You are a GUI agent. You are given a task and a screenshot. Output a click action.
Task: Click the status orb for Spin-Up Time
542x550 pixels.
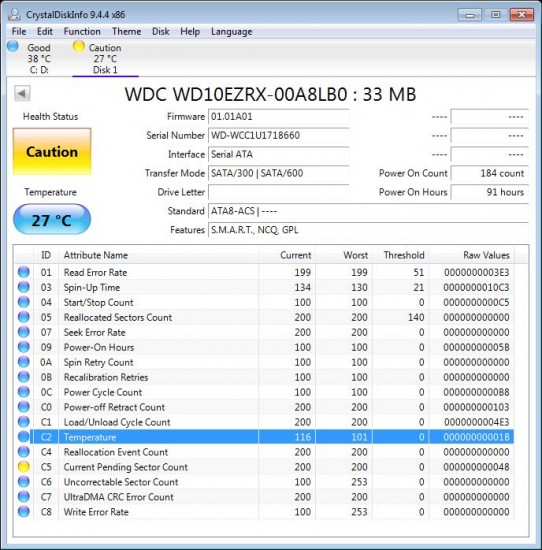point(24,287)
